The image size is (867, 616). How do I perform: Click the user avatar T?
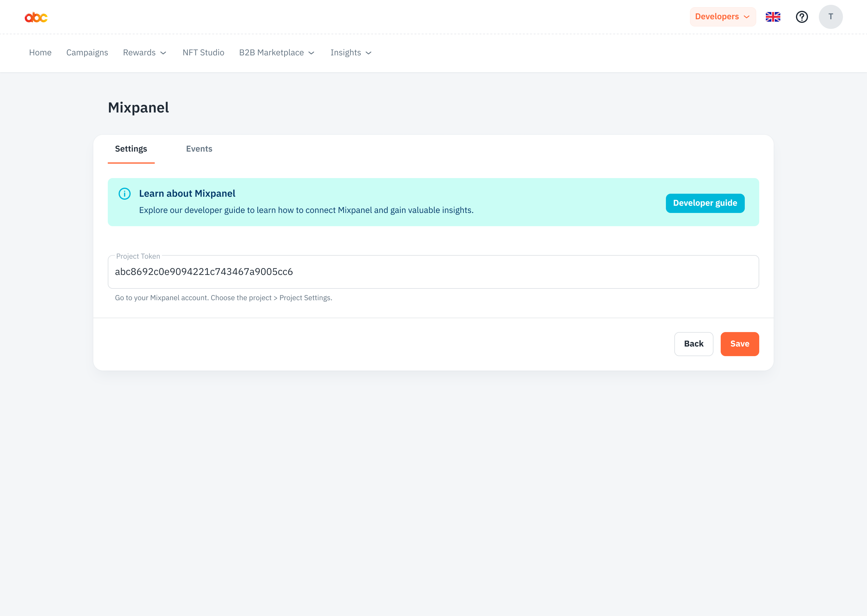[831, 17]
